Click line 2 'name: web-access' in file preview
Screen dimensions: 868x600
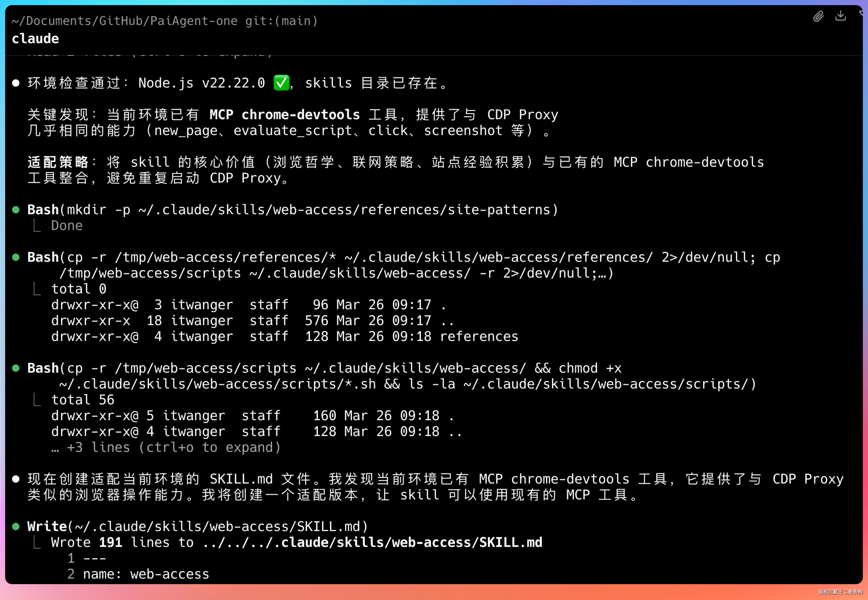coord(146,574)
